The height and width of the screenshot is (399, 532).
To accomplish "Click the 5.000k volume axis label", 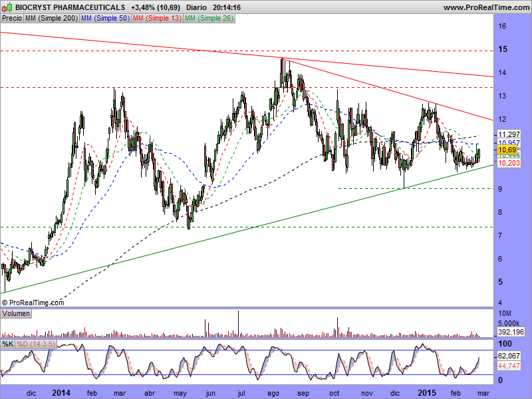I will (509, 323).
